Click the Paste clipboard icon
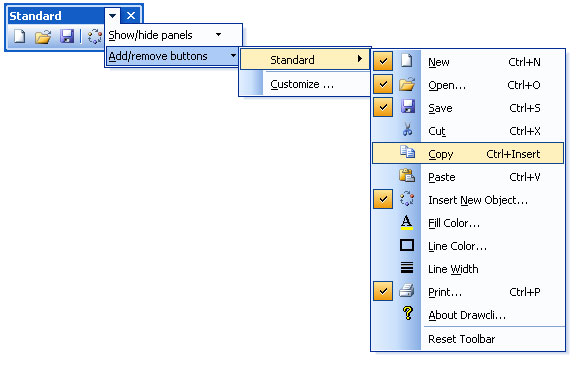This screenshot has height=366, width=576. click(407, 175)
